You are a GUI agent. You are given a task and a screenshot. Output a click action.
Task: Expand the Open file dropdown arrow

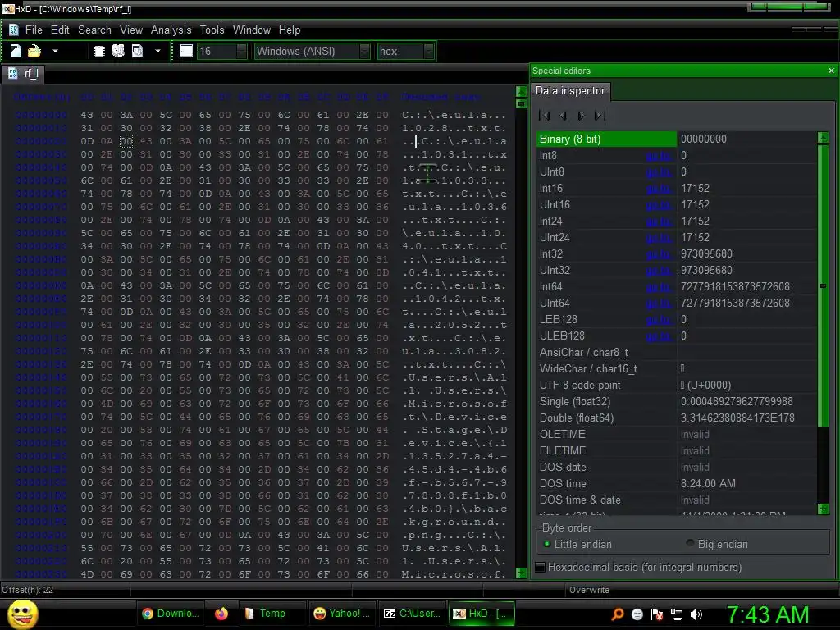(55, 52)
